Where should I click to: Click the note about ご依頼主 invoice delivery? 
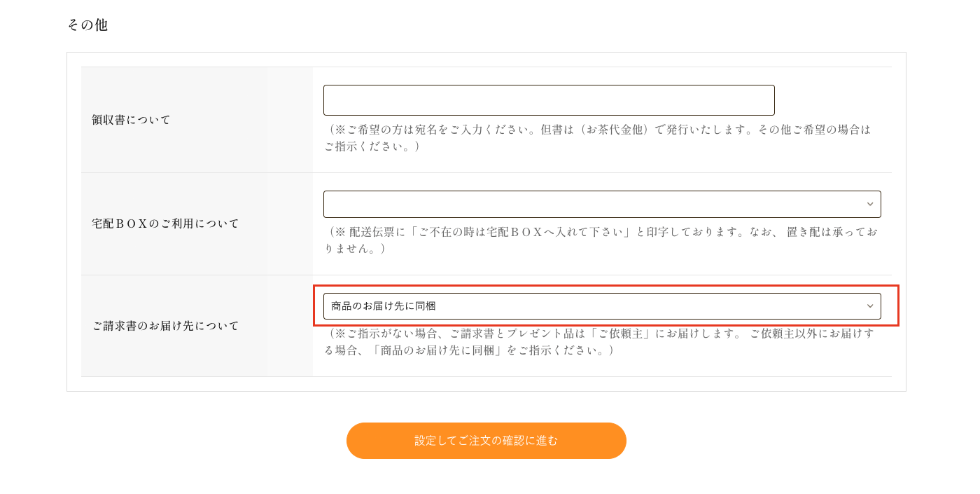[x=599, y=341]
